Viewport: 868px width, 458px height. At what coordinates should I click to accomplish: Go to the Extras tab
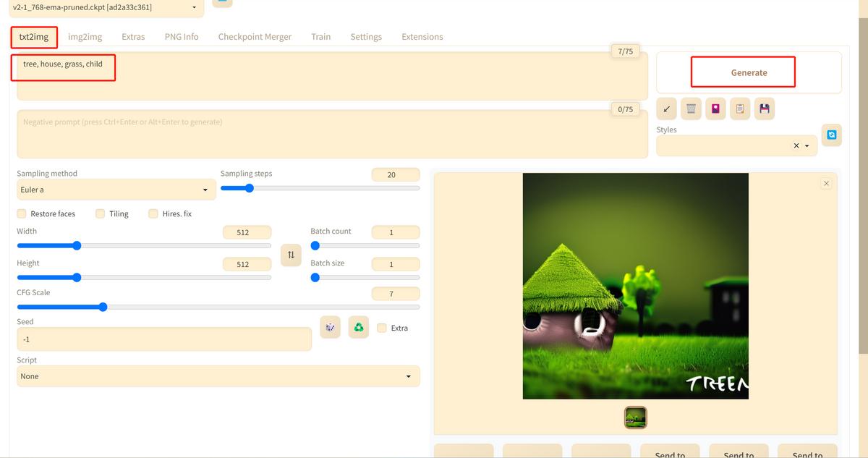click(x=133, y=37)
